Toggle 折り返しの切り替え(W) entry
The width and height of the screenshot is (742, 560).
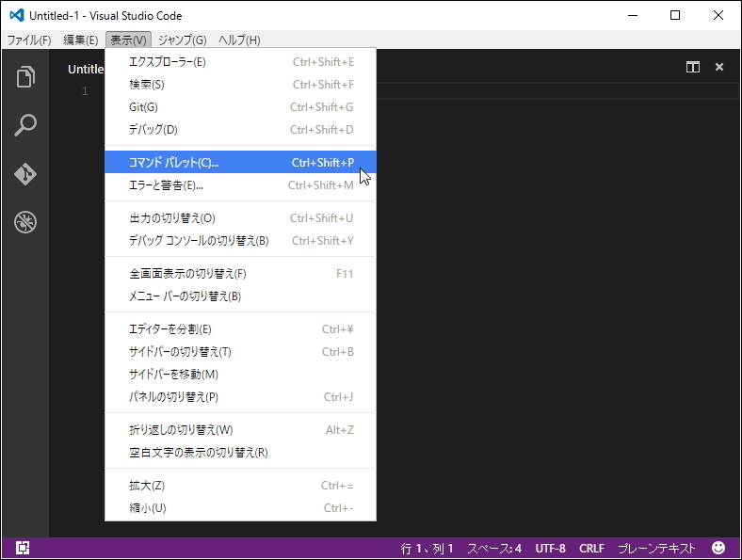click(240, 430)
